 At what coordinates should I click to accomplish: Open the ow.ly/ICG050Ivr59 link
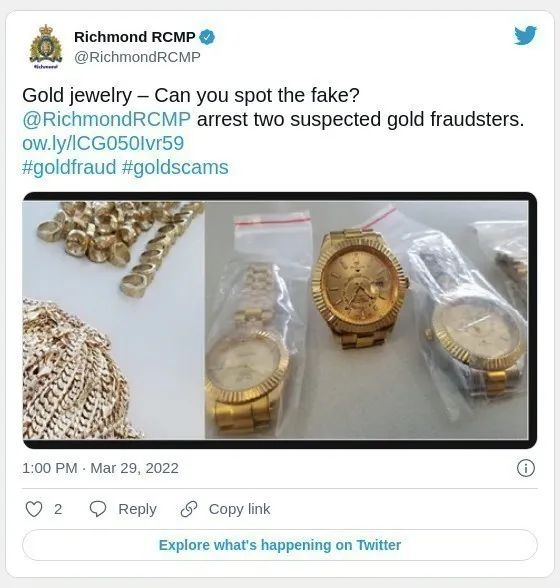pyautogui.click(x=103, y=143)
